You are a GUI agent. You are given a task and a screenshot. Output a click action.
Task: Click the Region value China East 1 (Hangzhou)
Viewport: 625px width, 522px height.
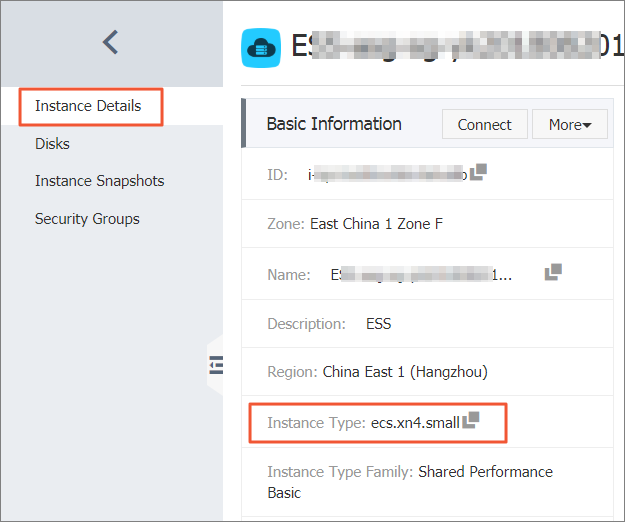[x=404, y=372]
